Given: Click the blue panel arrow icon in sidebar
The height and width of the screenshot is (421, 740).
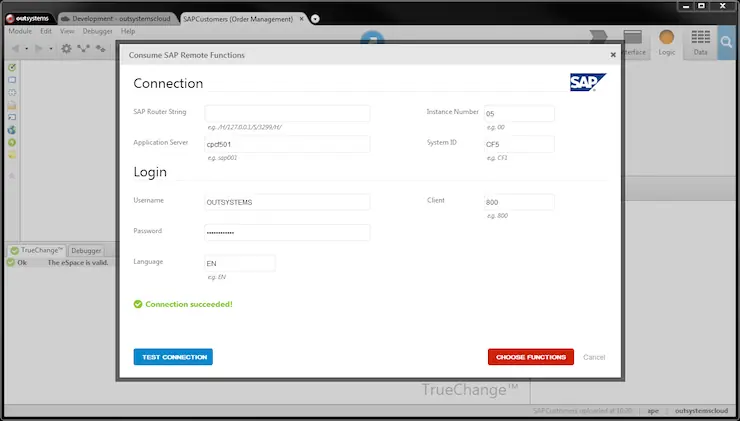Looking at the screenshot, I should pyautogui.click(x=12, y=118).
